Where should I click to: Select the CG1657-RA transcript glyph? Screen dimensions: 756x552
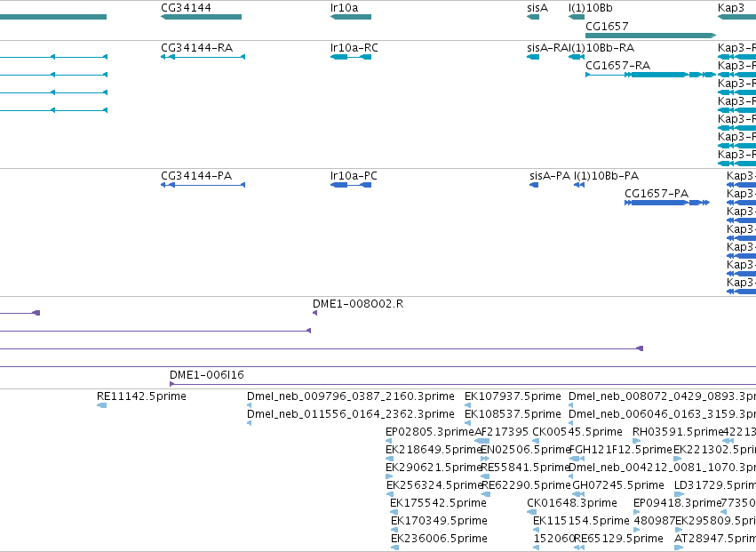pyautogui.click(x=651, y=75)
